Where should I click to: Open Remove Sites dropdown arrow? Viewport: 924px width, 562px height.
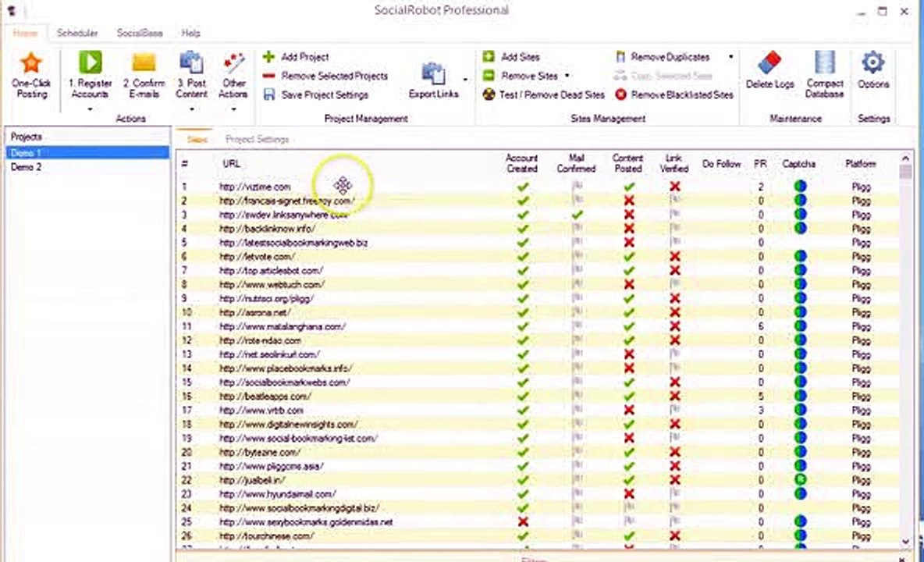click(567, 76)
